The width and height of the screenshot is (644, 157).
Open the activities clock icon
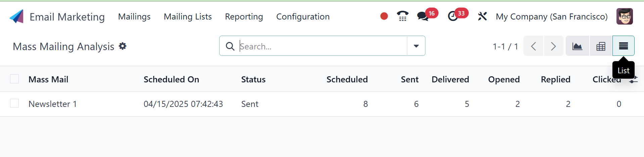pyautogui.click(x=453, y=16)
